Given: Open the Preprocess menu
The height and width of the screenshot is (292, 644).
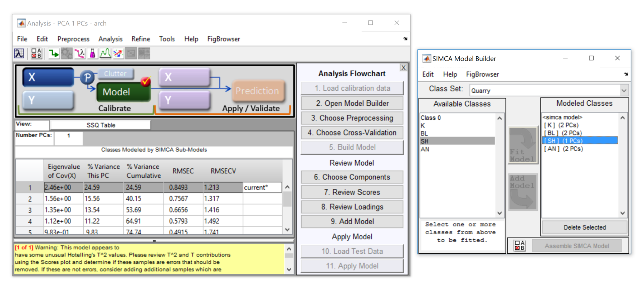Looking at the screenshot, I should coord(73,39).
